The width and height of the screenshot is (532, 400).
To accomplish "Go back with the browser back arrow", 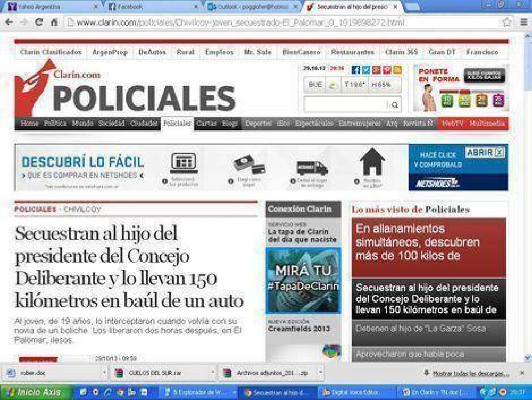I will 9,22.
